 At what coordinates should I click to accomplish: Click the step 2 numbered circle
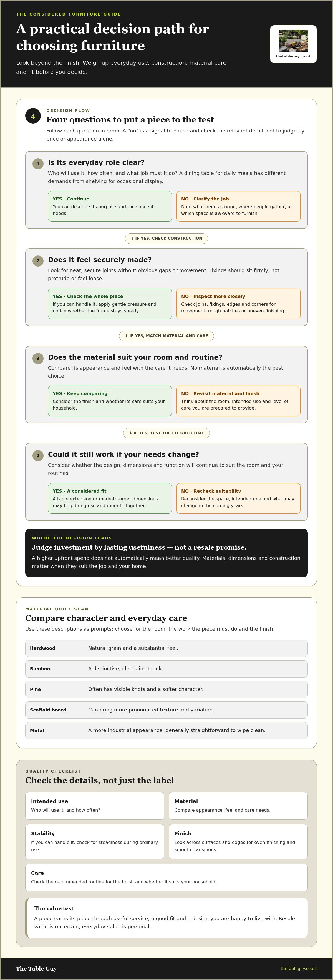pos(38,261)
